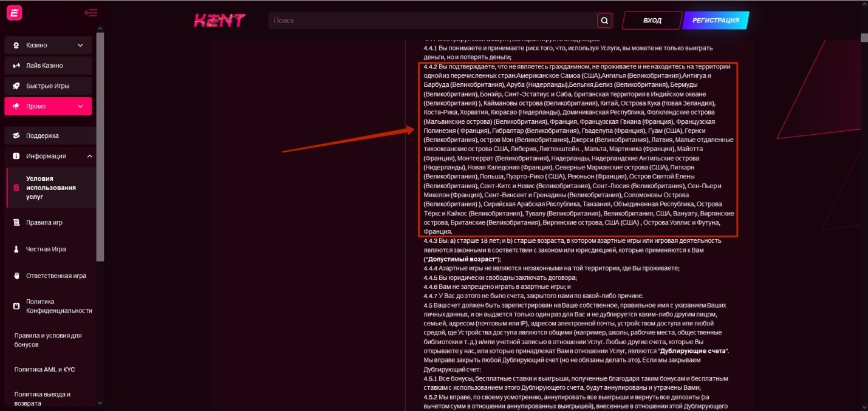Viewport: 868px width, 411px height.
Task: Click the pink logo icon in the sidebar corner
Action: click(x=15, y=12)
